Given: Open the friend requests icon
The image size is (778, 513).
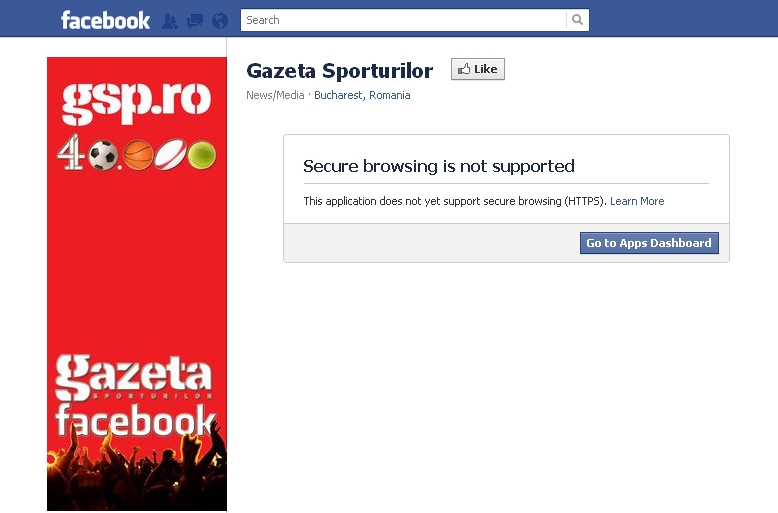Looking at the screenshot, I should tap(170, 21).
